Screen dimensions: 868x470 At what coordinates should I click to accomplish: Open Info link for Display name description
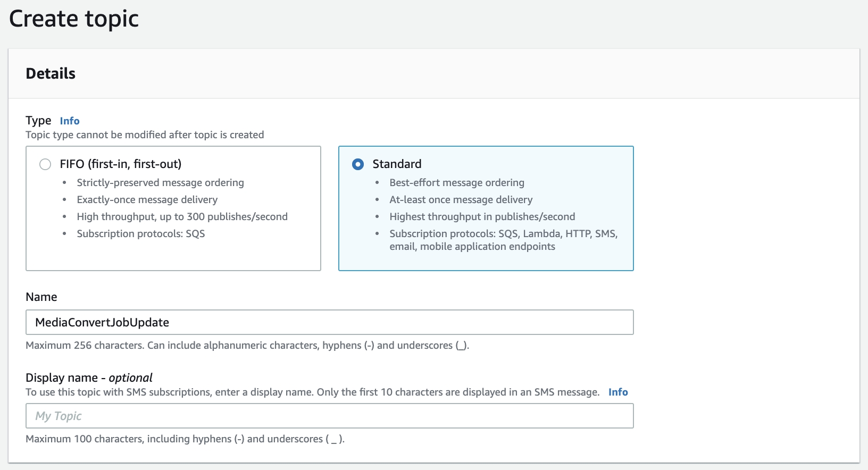tap(618, 392)
